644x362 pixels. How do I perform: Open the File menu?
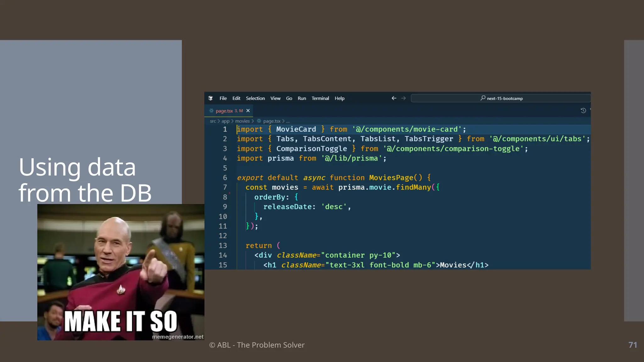(223, 98)
